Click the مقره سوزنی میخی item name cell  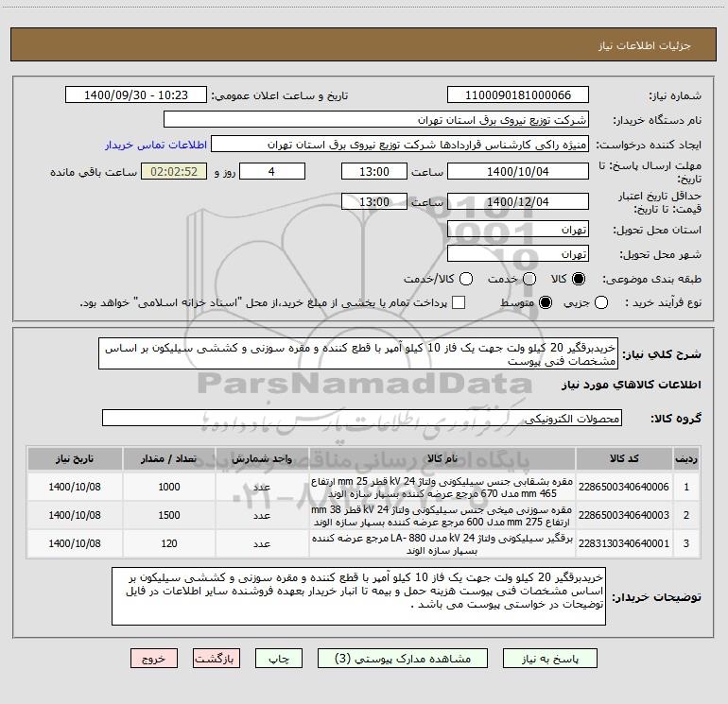coord(442,515)
